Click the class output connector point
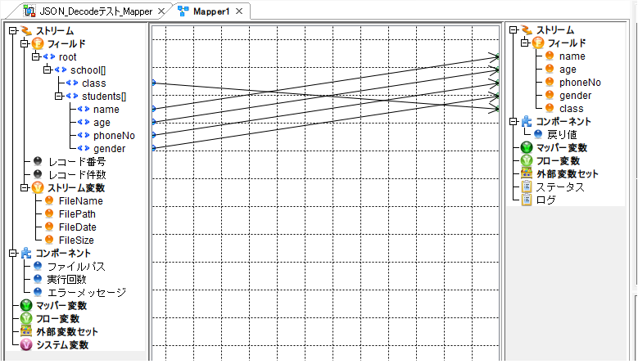This screenshot has height=364, width=638. pos(153,83)
